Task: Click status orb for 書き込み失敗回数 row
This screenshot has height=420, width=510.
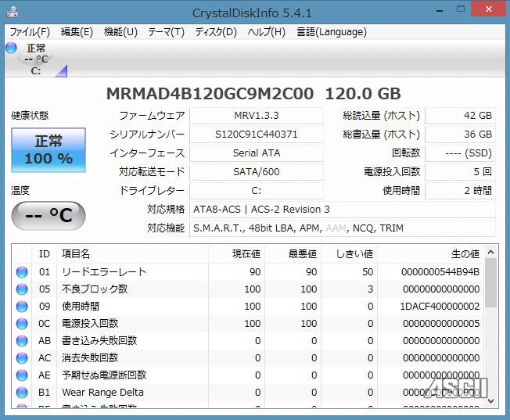Action: pyautogui.click(x=22, y=341)
